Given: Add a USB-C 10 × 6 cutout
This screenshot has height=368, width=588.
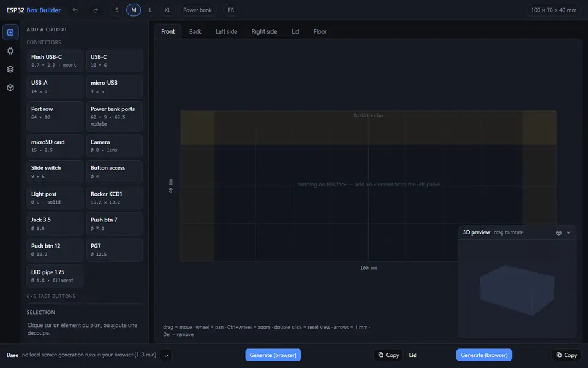Looking at the screenshot, I should tap(115, 61).
